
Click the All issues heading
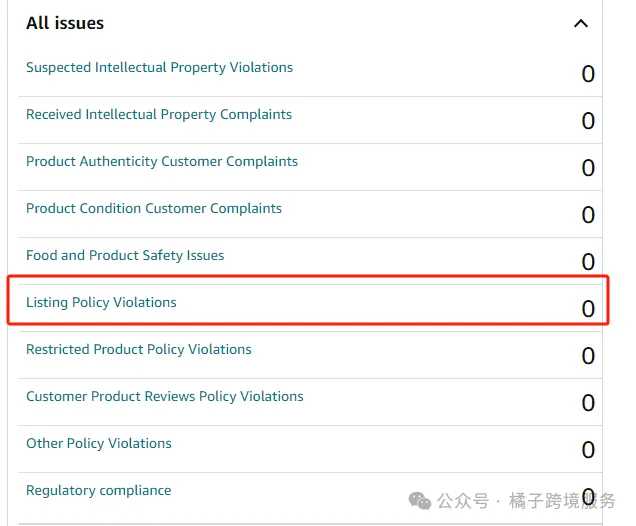(x=65, y=23)
